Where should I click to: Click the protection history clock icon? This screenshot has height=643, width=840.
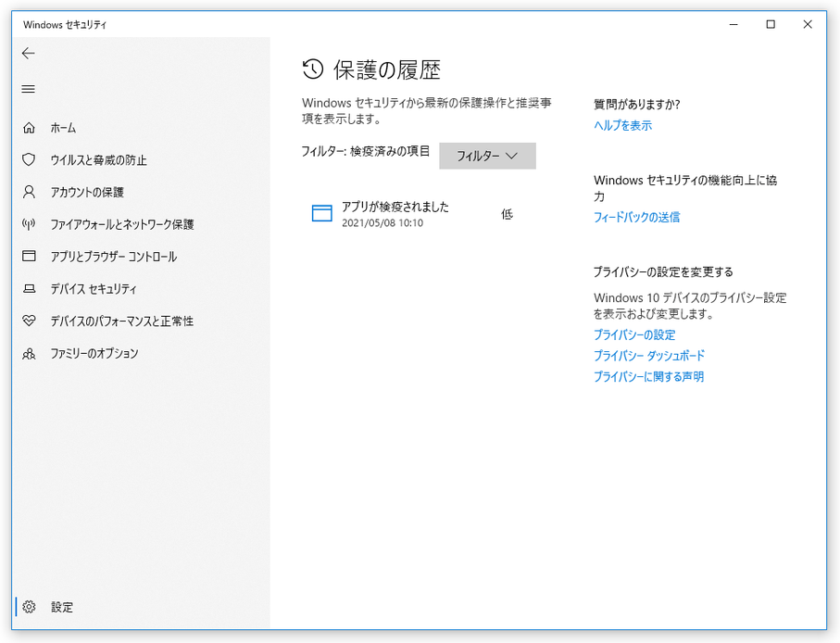click(x=313, y=69)
